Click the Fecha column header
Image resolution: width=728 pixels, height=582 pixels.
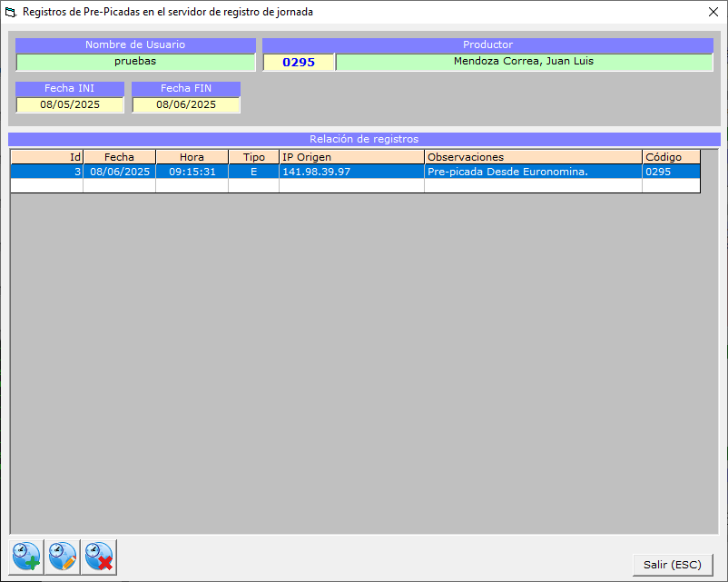[119, 157]
